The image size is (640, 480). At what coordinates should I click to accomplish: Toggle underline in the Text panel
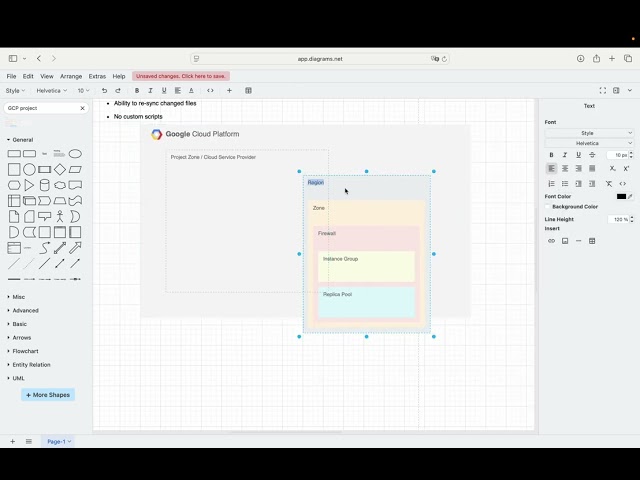point(578,155)
